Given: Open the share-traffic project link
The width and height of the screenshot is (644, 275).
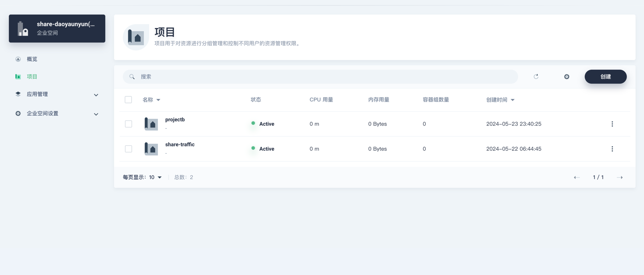Looking at the screenshot, I should [180, 145].
